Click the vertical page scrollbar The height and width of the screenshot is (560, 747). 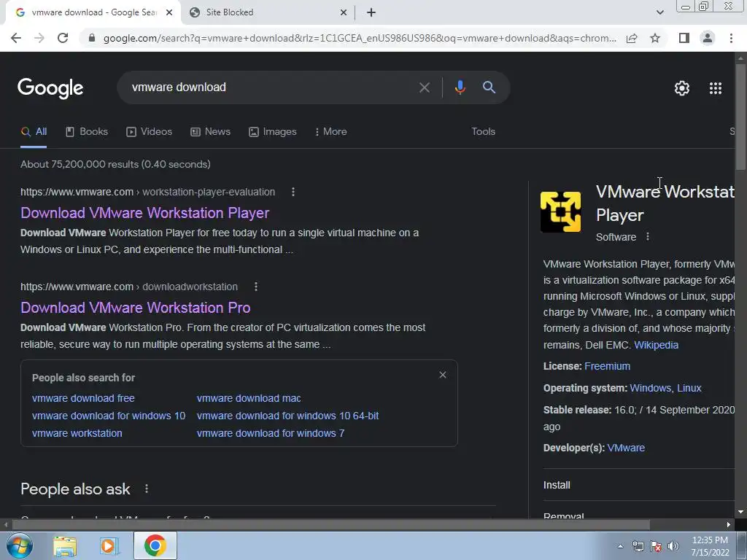click(x=740, y=117)
